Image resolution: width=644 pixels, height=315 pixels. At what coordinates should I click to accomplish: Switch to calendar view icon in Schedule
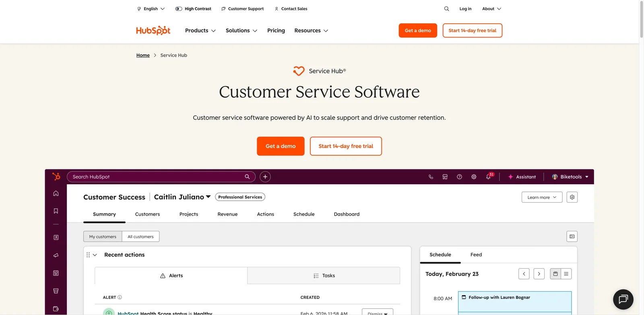tap(555, 274)
